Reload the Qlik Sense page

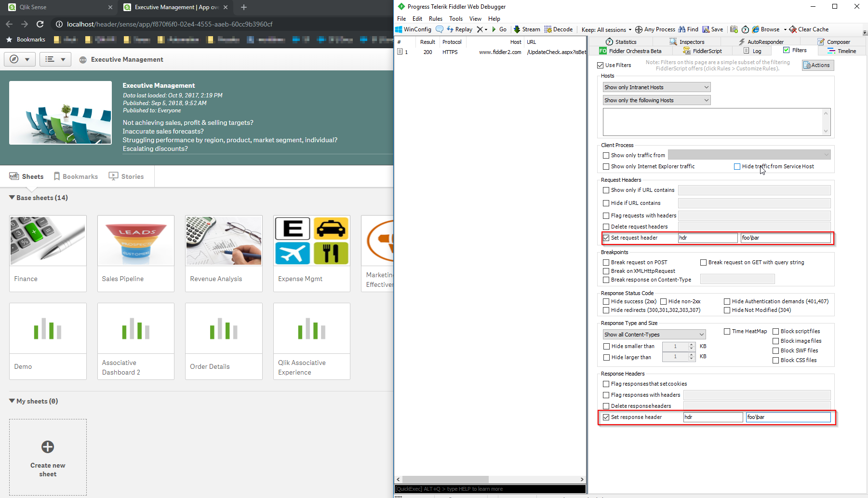click(40, 24)
